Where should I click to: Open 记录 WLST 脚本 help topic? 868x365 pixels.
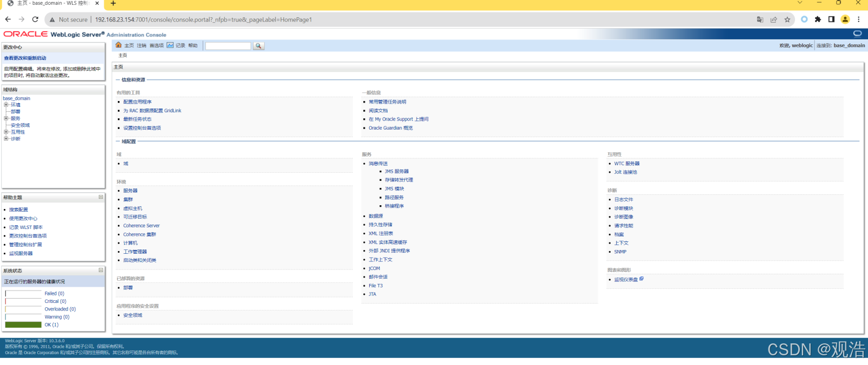click(x=26, y=227)
